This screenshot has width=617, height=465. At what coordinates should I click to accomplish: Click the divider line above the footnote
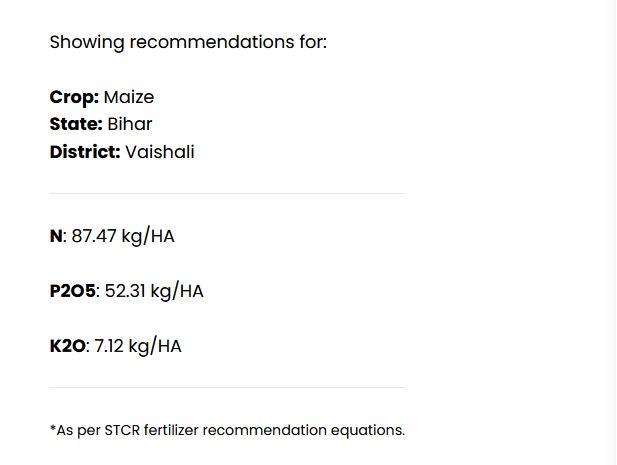tap(227, 388)
